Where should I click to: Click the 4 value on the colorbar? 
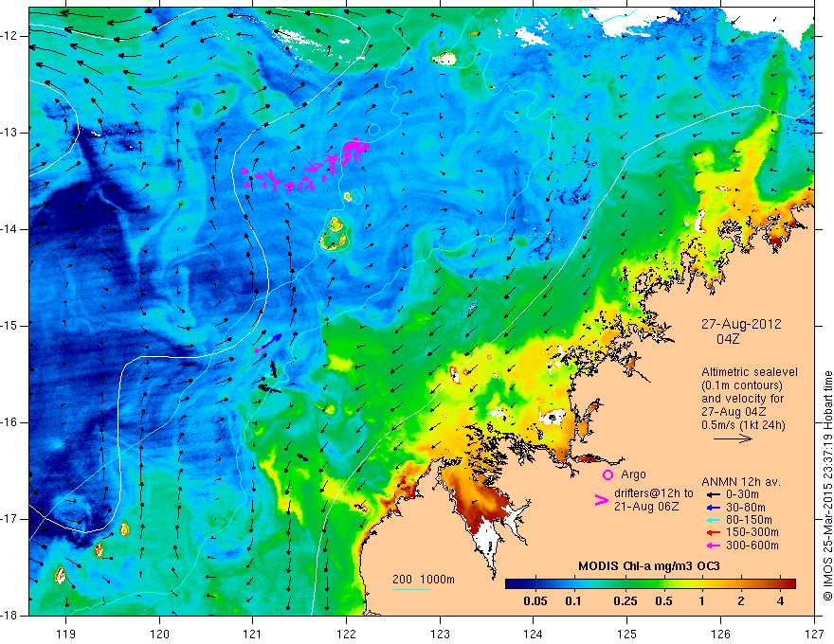[x=780, y=601]
